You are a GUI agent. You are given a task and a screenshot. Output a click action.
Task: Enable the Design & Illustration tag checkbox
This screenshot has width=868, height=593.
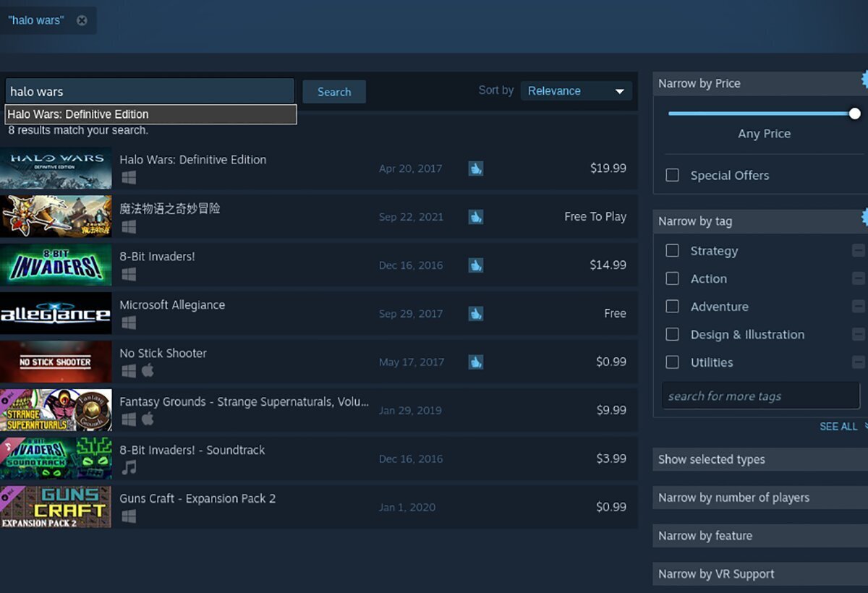click(672, 334)
